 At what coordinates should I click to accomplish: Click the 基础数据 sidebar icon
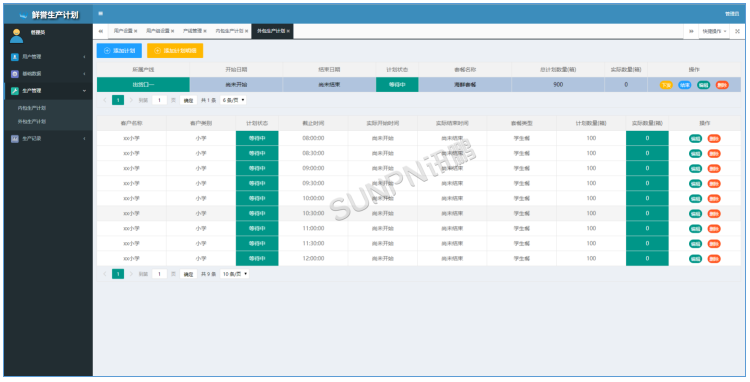(x=15, y=74)
